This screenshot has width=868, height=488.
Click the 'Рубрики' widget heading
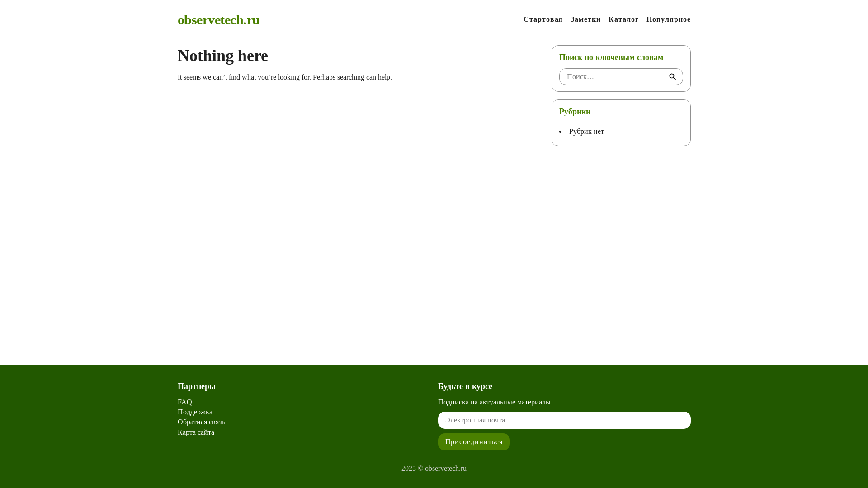(x=575, y=112)
